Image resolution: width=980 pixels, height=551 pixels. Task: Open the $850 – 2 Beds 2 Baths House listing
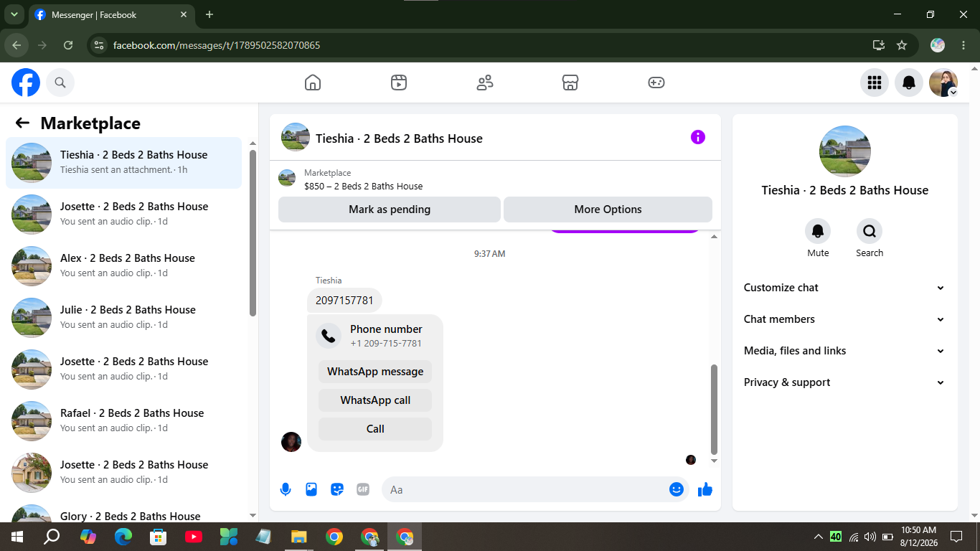click(363, 187)
